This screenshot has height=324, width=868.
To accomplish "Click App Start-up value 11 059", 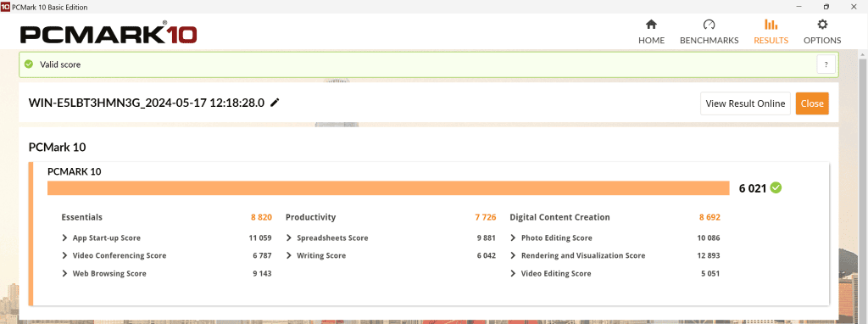I will 260,238.
